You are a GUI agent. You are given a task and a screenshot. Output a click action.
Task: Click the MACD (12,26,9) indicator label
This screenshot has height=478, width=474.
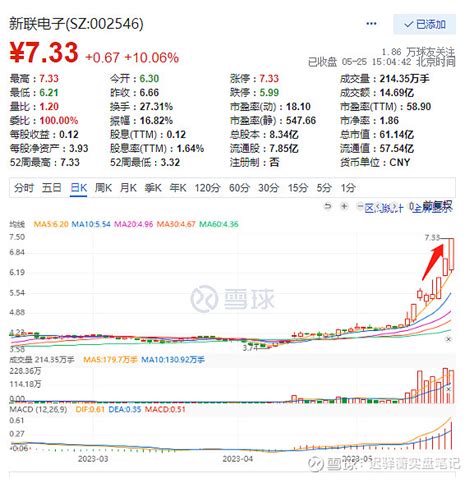[x=38, y=409]
